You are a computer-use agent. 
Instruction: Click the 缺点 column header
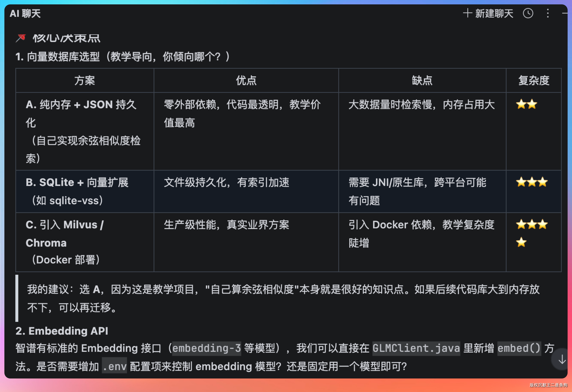tap(422, 80)
